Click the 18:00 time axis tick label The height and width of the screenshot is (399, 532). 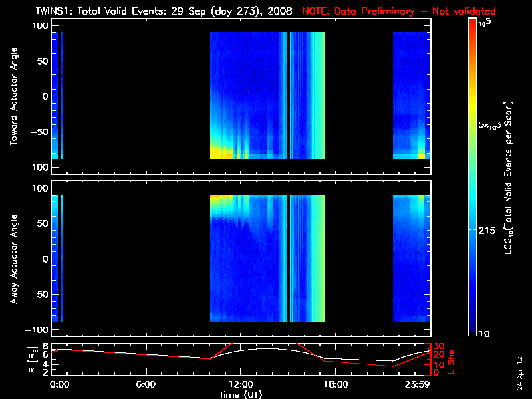[334, 384]
